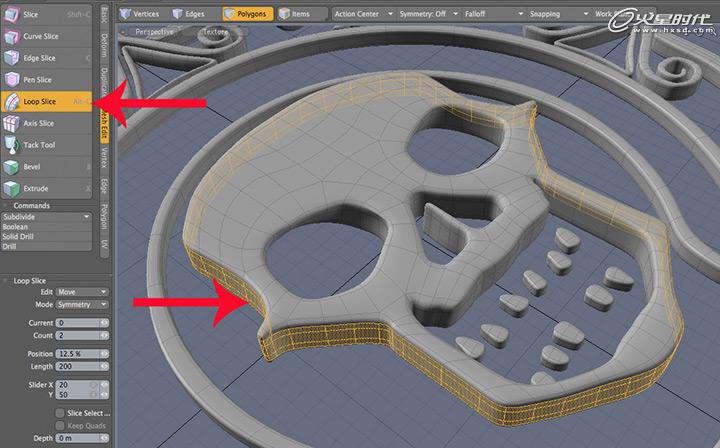Open the Action Center dropdown
The height and width of the screenshot is (448, 720).
363,14
